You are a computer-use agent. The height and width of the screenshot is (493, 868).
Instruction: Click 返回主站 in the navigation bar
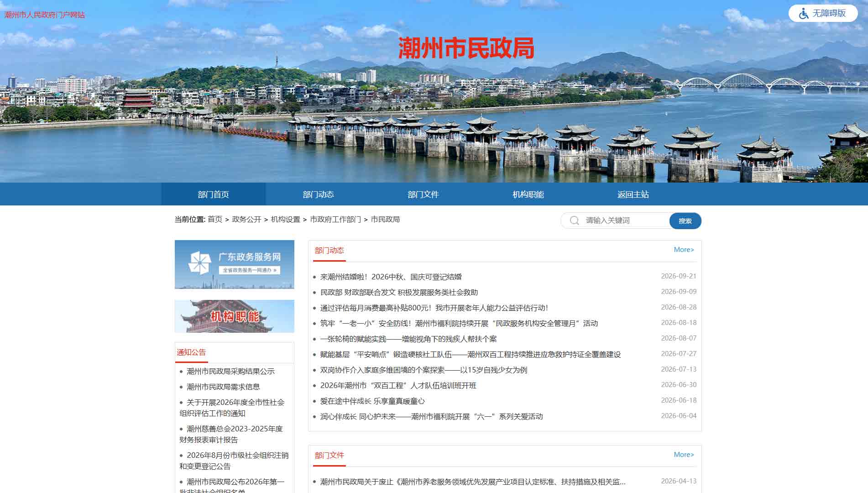point(633,194)
